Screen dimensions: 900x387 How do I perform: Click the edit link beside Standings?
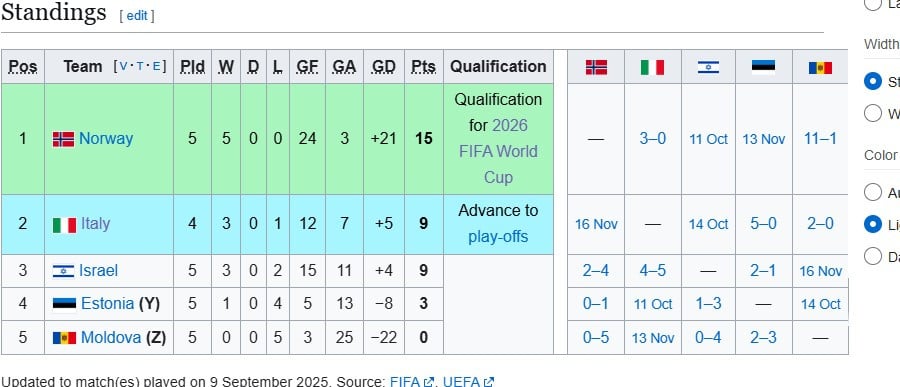(x=137, y=16)
